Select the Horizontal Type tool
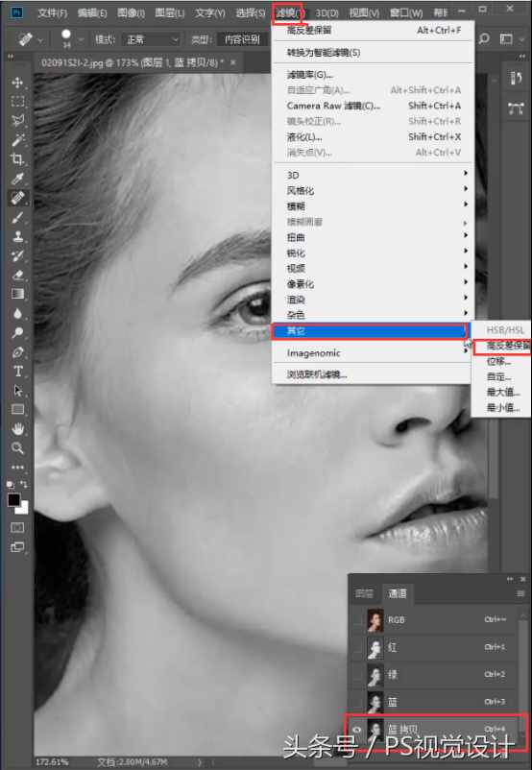Screen dimensions: 532x770 (17, 372)
